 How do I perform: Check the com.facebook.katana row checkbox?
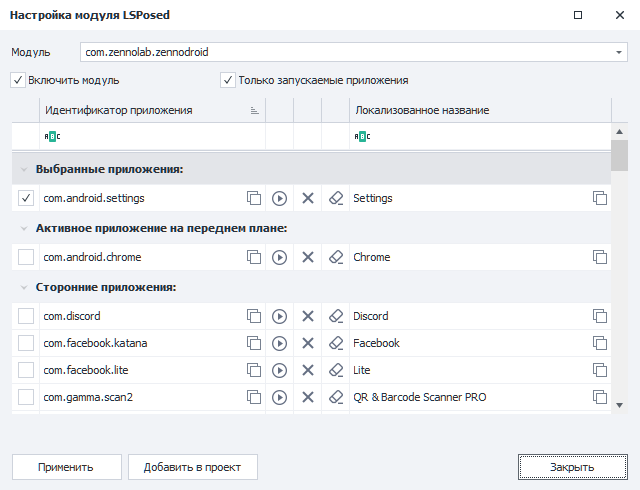tap(26, 343)
